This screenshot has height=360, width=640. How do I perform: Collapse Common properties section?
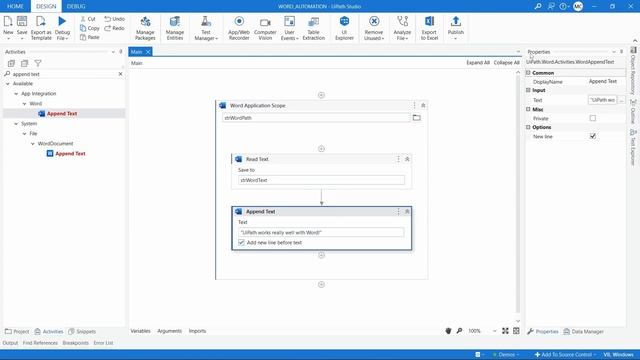tap(528, 73)
